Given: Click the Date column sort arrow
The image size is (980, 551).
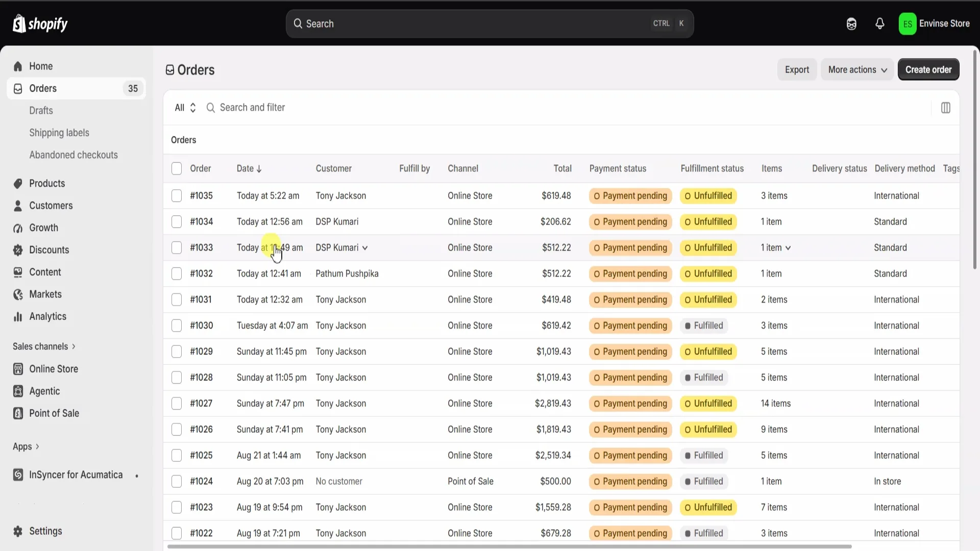Looking at the screenshot, I should pos(259,169).
